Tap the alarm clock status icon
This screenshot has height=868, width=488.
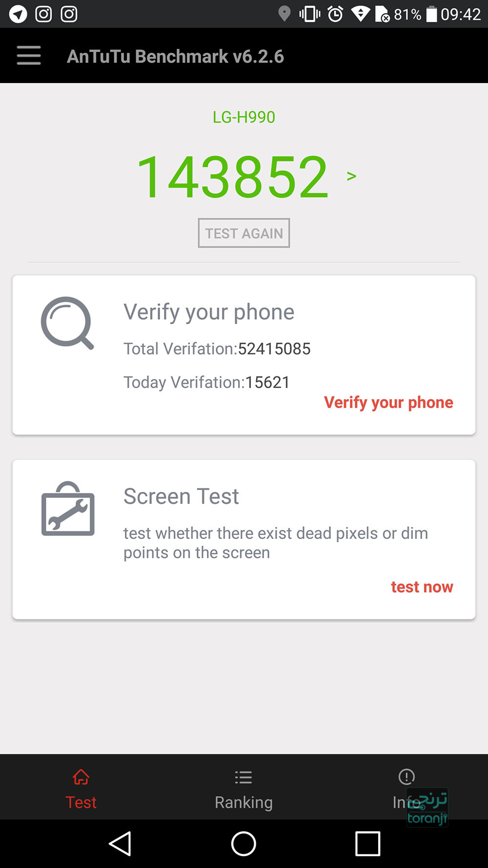coord(335,14)
